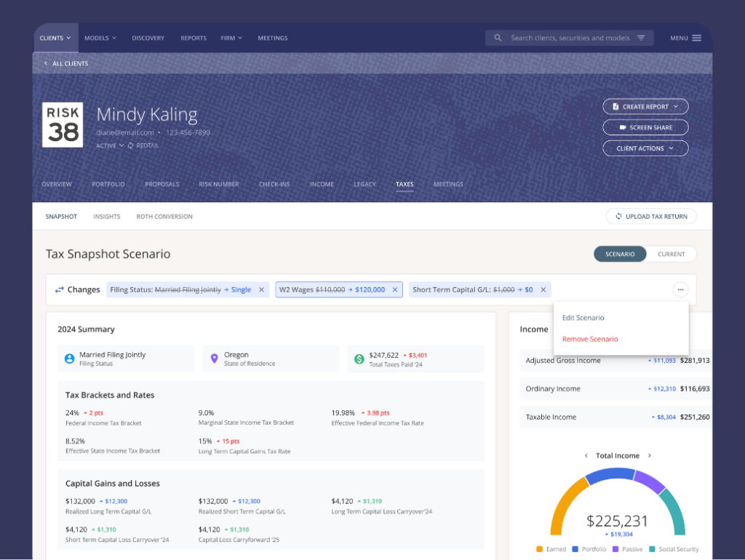Image resolution: width=745 pixels, height=560 pixels.
Task: Click the Redtail link
Action: click(147, 145)
